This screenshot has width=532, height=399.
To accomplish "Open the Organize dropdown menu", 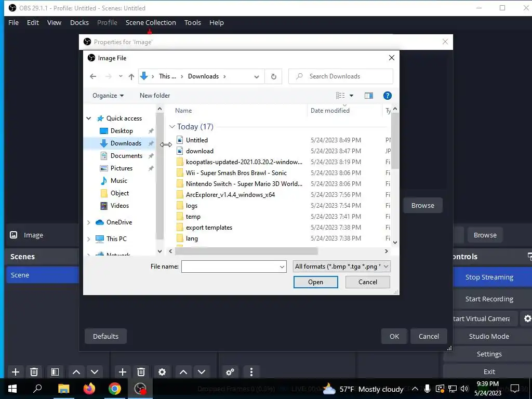I will click(x=108, y=96).
